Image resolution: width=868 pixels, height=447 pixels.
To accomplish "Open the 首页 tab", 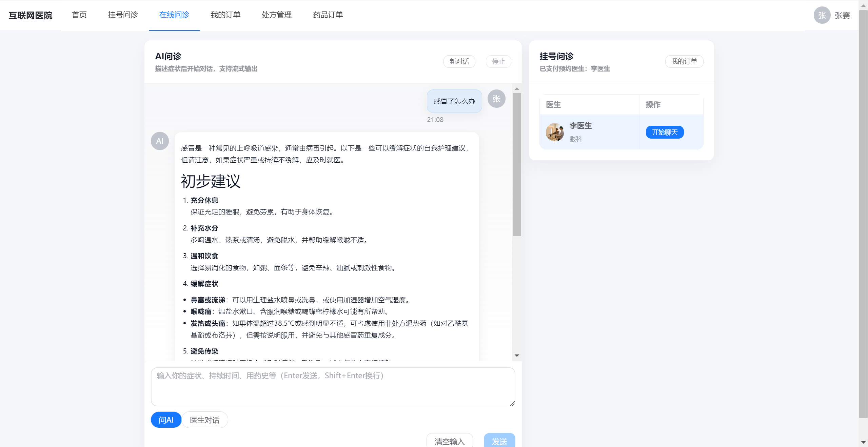I will pos(79,15).
